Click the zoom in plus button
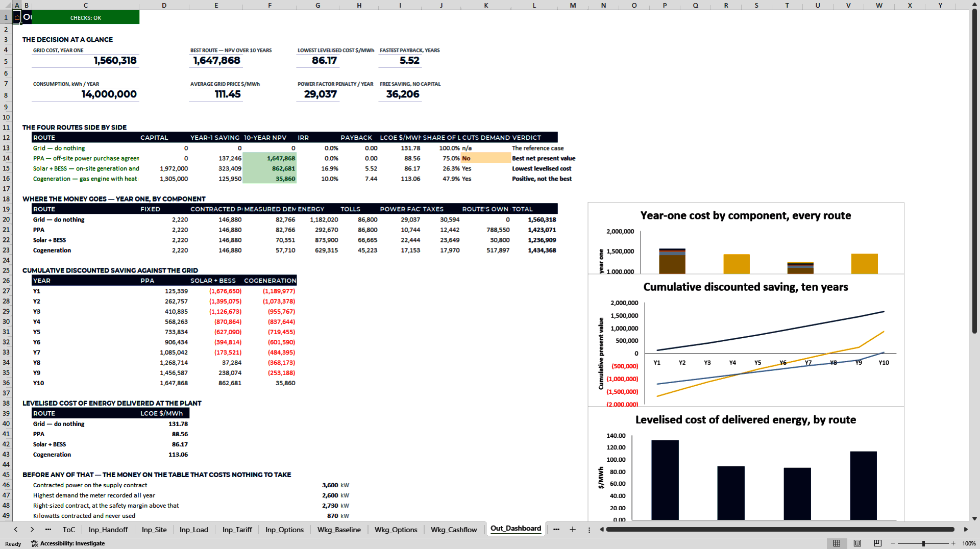 pos(953,543)
